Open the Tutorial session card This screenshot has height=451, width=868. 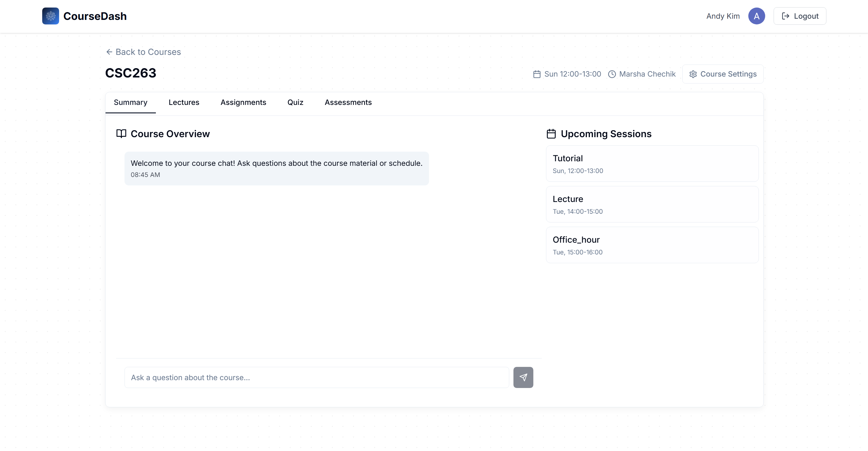pyautogui.click(x=652, y=164)
